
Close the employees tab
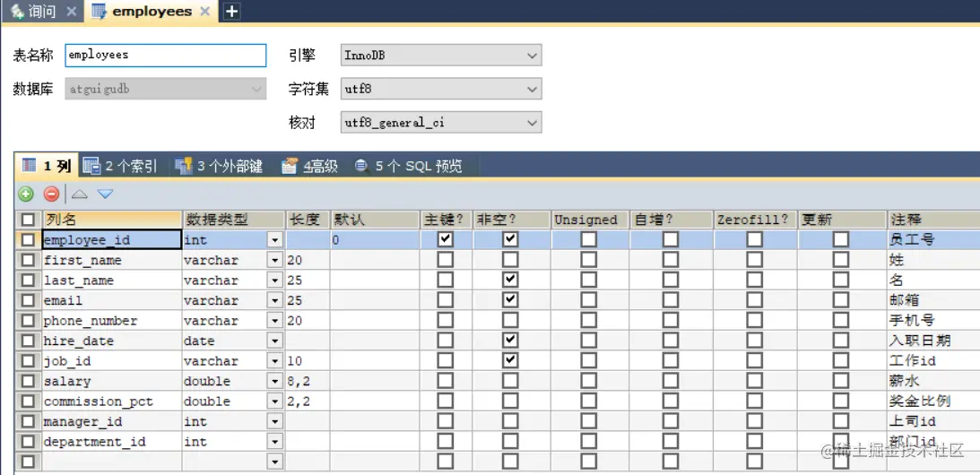[x=205, y=12]
